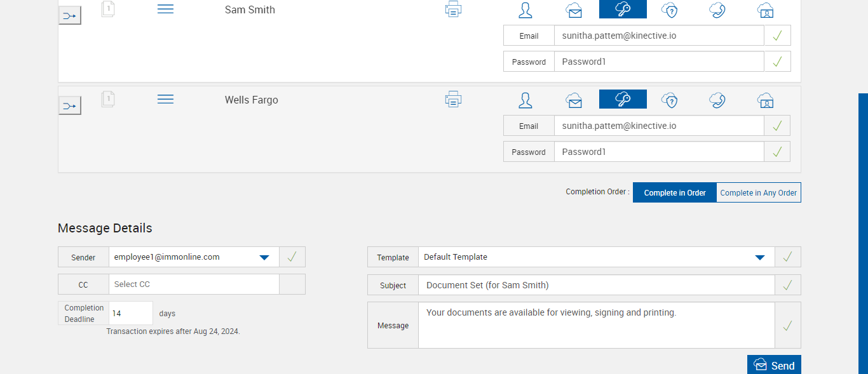Screen dimensions: 868x374
Task: Open the Select CC field
Action: click(x=194, y=284)
